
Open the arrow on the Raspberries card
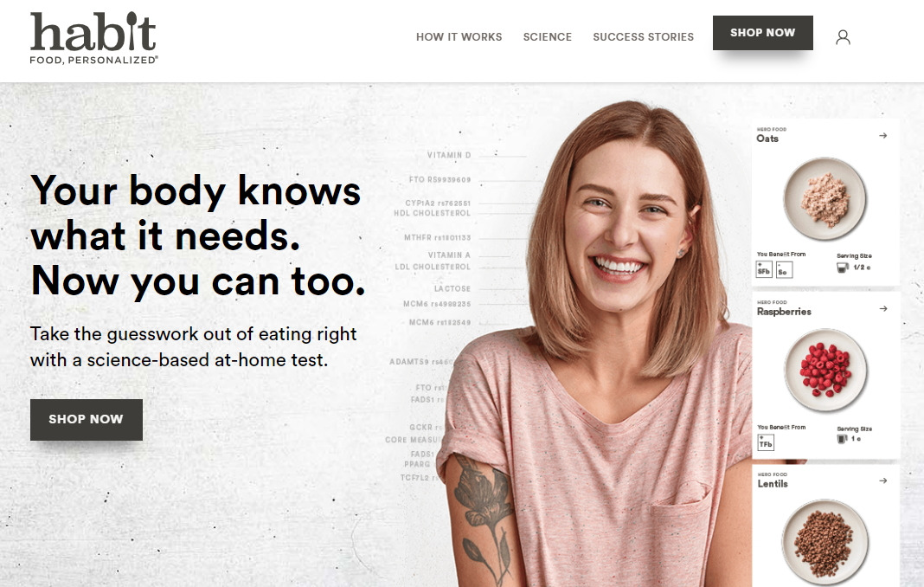pos(882,308)
